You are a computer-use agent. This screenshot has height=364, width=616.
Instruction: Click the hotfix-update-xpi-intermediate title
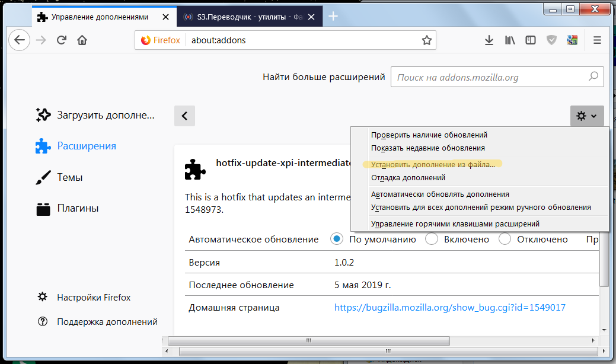[283, 162]
